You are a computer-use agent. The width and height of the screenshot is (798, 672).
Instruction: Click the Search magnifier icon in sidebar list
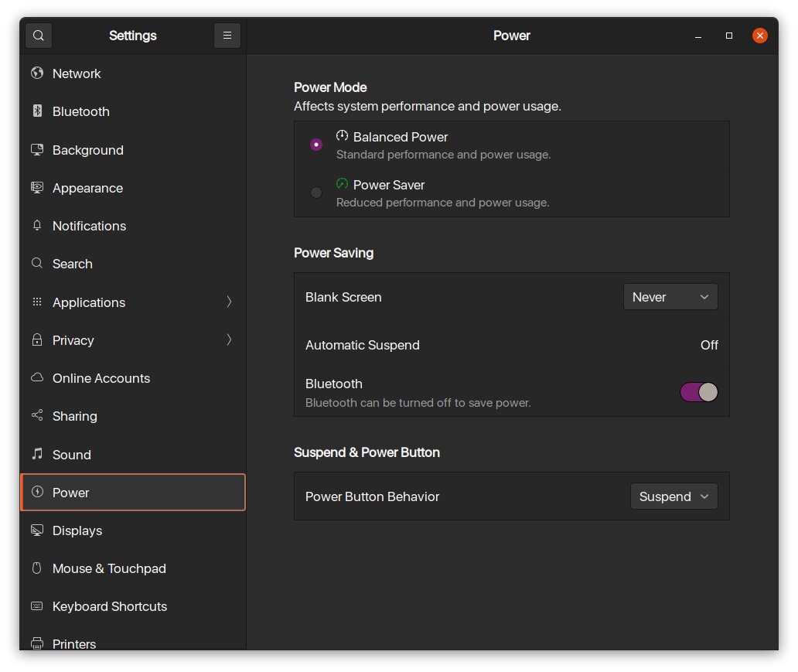click(36, 263)
